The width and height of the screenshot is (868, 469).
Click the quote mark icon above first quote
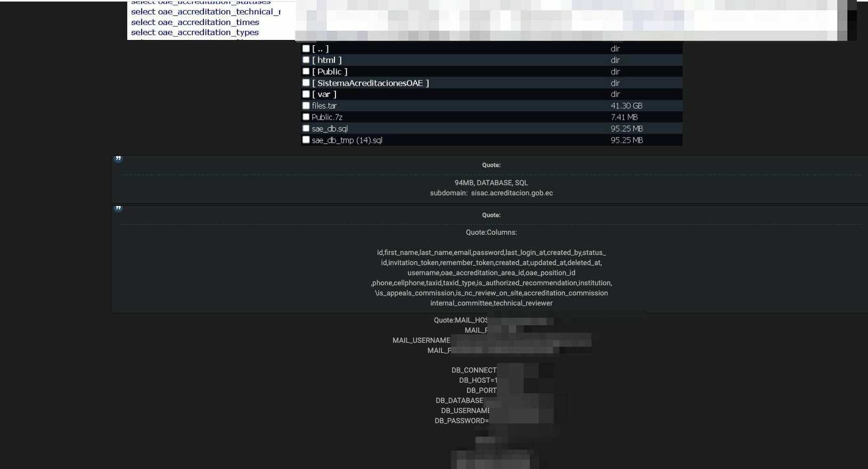coord(118,158)
